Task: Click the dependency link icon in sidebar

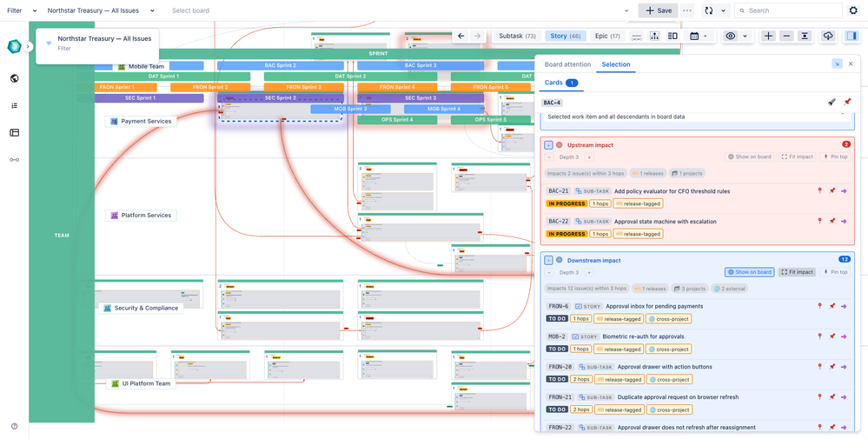Action: [15, 160]
